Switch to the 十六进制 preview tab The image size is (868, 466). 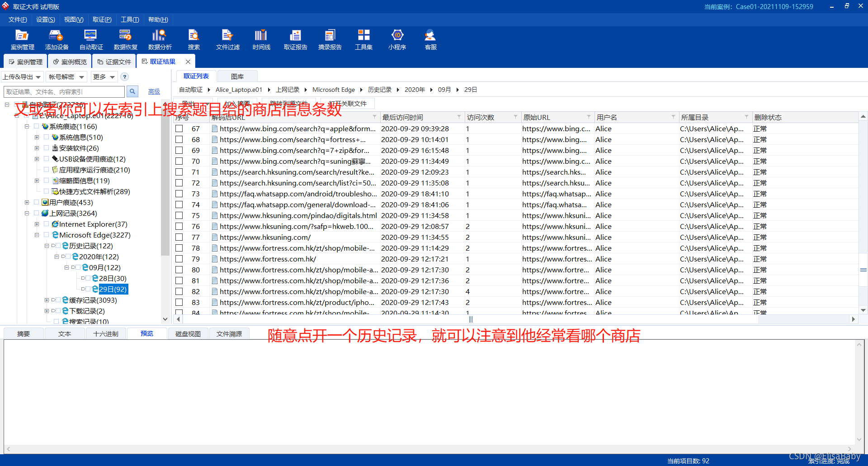click(x=105, y=334)
